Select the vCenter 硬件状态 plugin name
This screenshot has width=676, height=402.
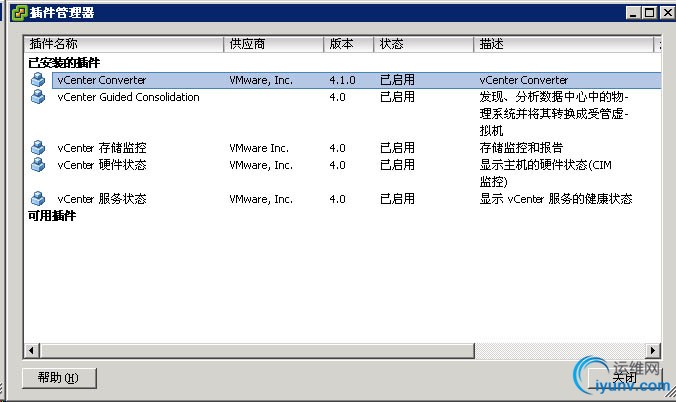(102, 165)
